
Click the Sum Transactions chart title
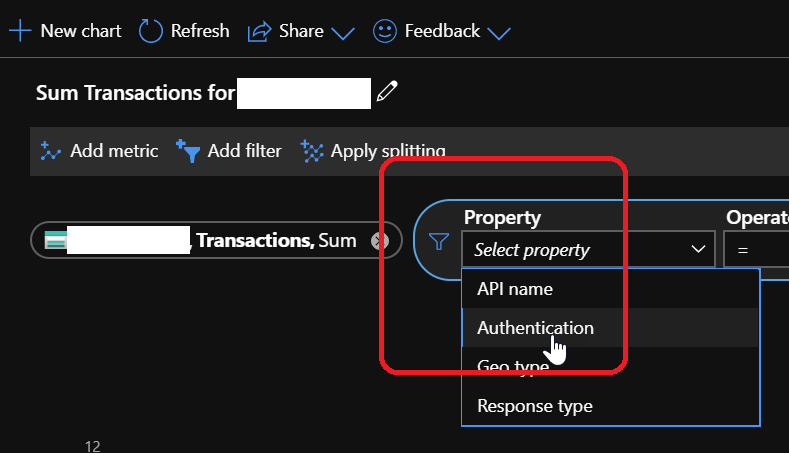click(x=135, y=94)
